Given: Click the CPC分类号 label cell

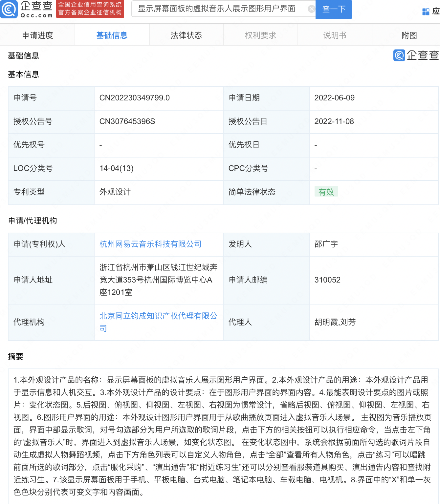Looking at the screenshot, I should [x=266, y=168].
